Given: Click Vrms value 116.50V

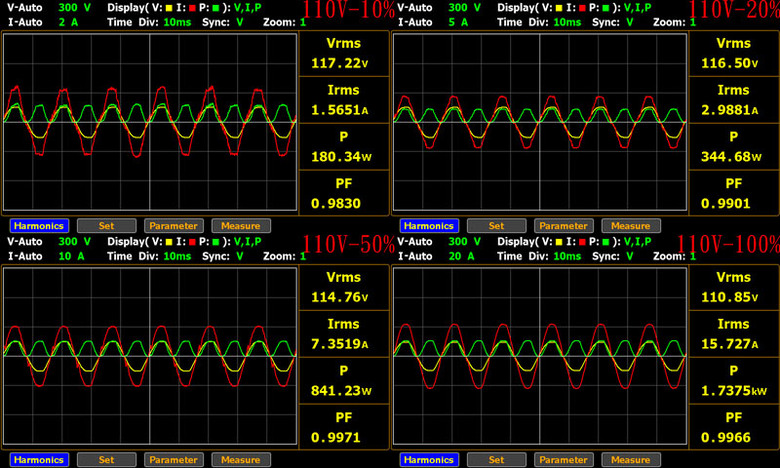Looking at the screenshot, I should tap(730, 63).
